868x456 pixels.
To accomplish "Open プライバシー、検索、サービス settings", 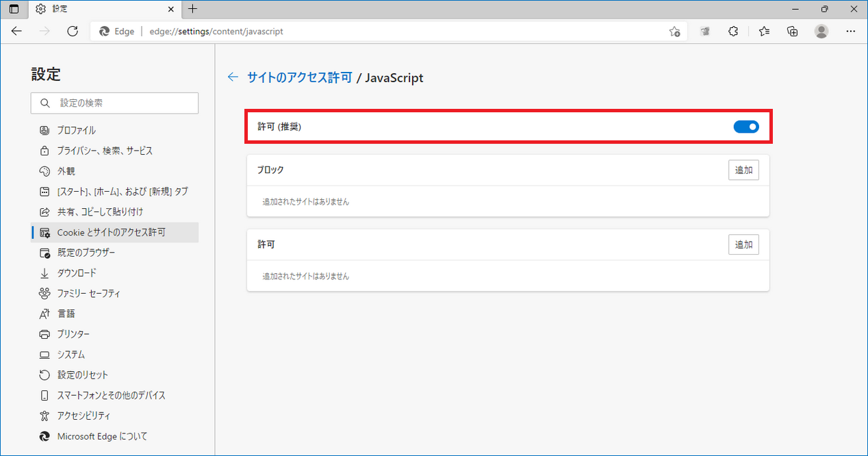I will (104, 151).
